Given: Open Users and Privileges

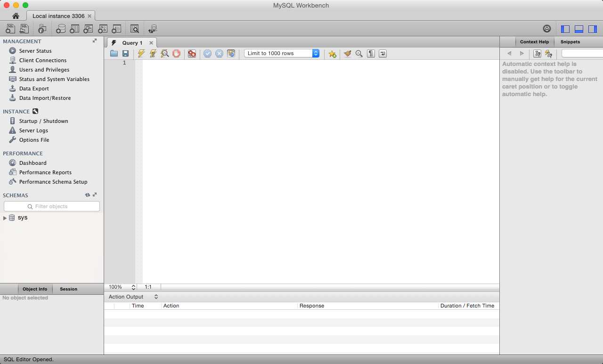Looking at the screenshot, I should [44, 70].
